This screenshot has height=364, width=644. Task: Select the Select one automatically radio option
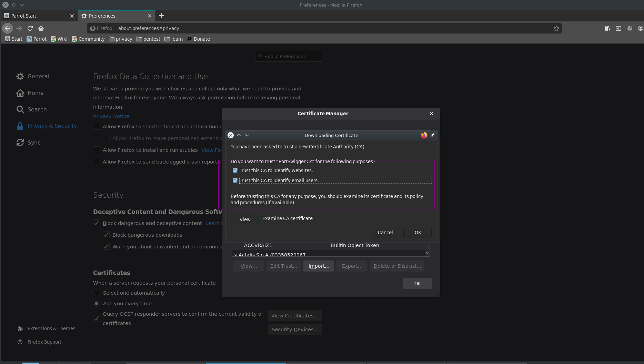97,293
